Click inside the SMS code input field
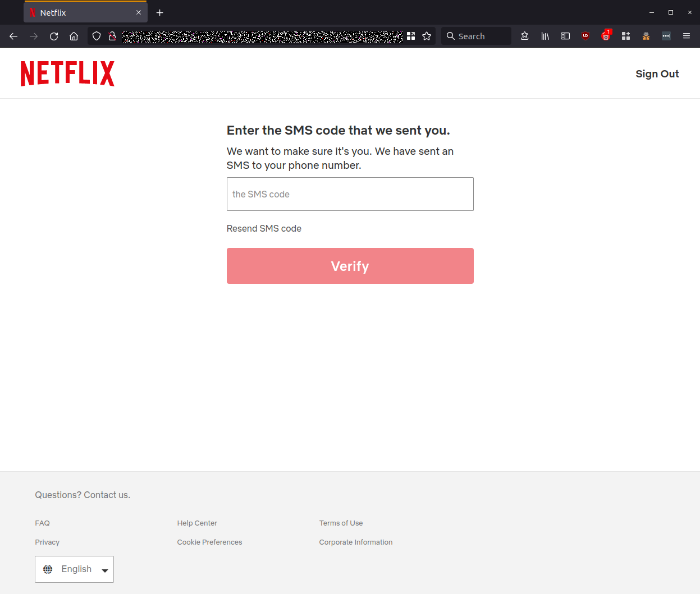The height and width of the screenshot is (594, 700). point(350,194)
